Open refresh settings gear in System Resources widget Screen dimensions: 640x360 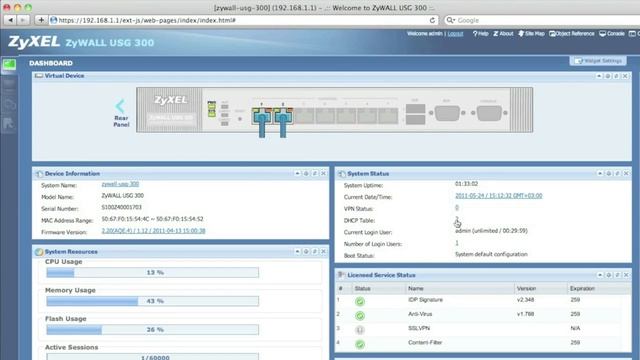tap(306, 251)
